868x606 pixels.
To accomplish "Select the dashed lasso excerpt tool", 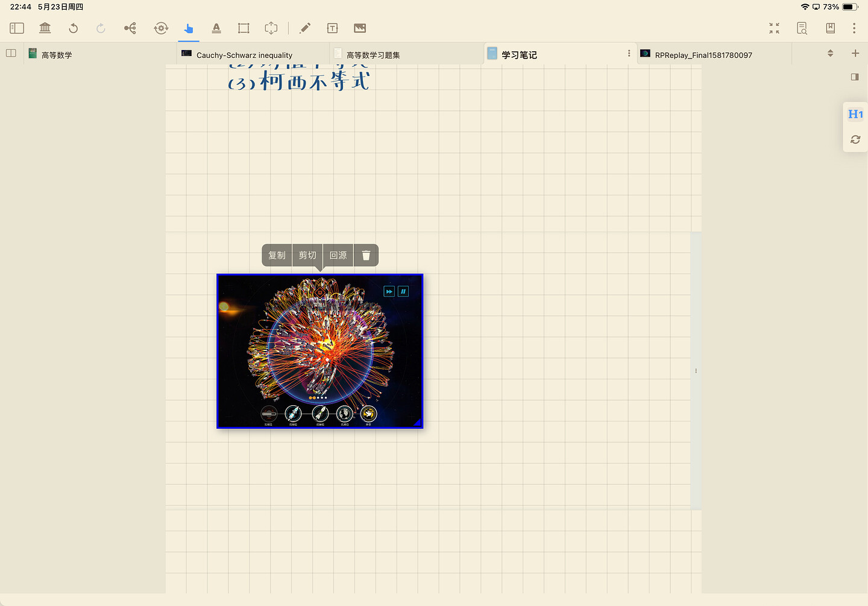I will click(271, 28).
